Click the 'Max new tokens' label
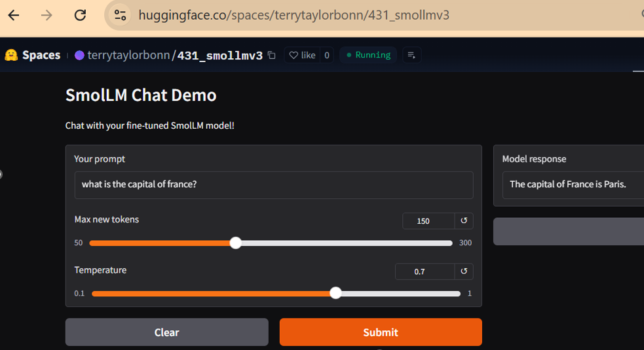 point(107,220)
